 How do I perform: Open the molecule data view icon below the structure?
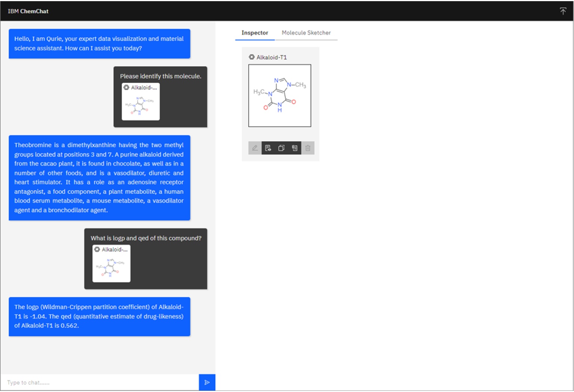tap(268, 148)
